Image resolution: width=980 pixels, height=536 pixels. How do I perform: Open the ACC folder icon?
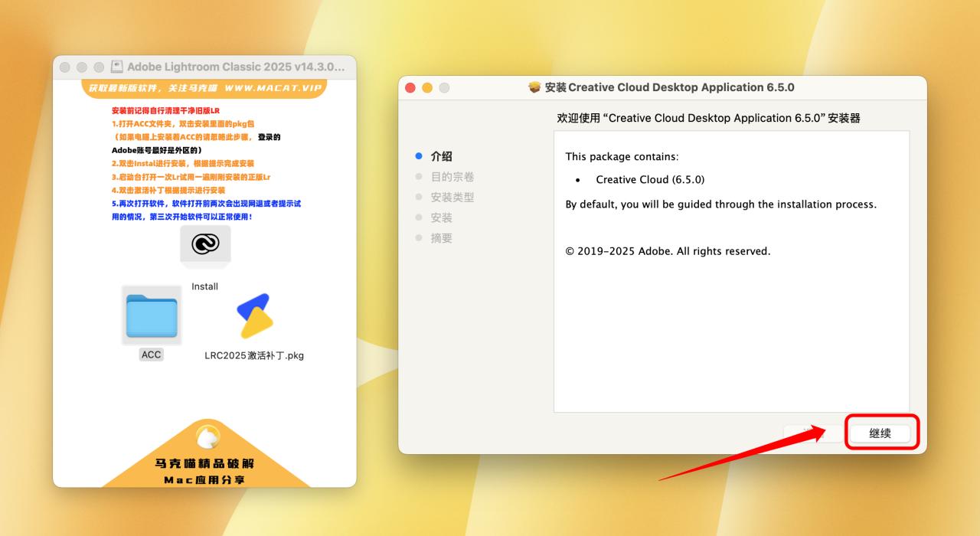152,315
